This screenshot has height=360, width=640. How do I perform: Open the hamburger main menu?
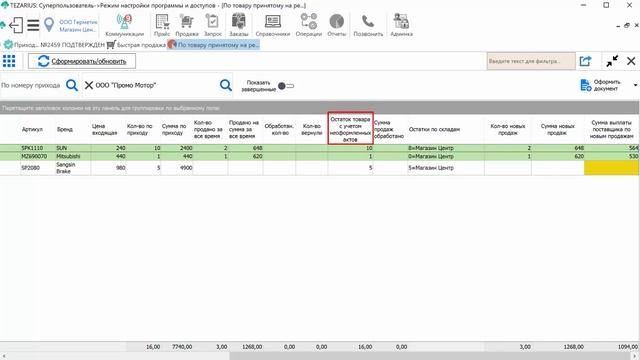pos(33,25)
